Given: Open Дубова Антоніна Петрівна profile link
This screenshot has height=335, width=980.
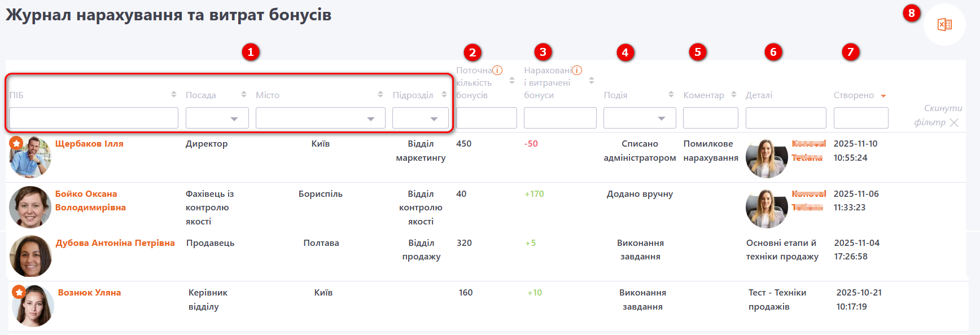Looking at the screenshot, I should [115, 243].
